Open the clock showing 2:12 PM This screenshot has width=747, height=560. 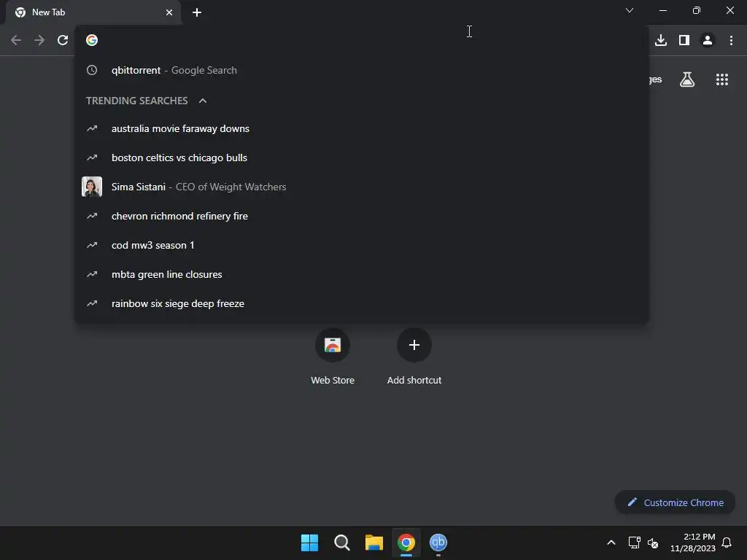coord(693,542)
